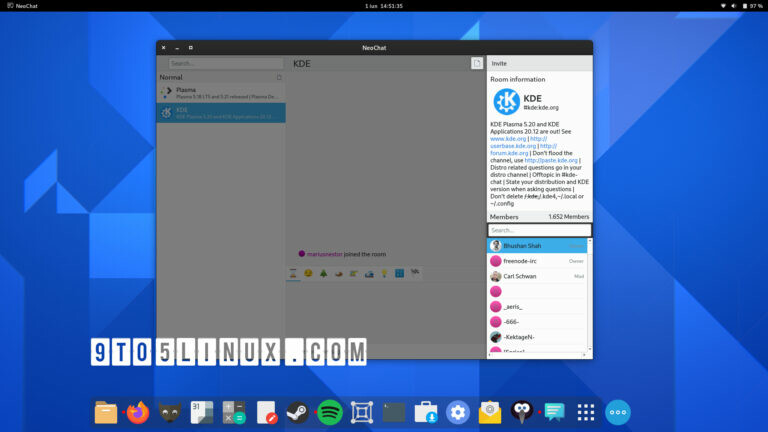Click the #kde:kde.org room address

click(x=541, y=108)
